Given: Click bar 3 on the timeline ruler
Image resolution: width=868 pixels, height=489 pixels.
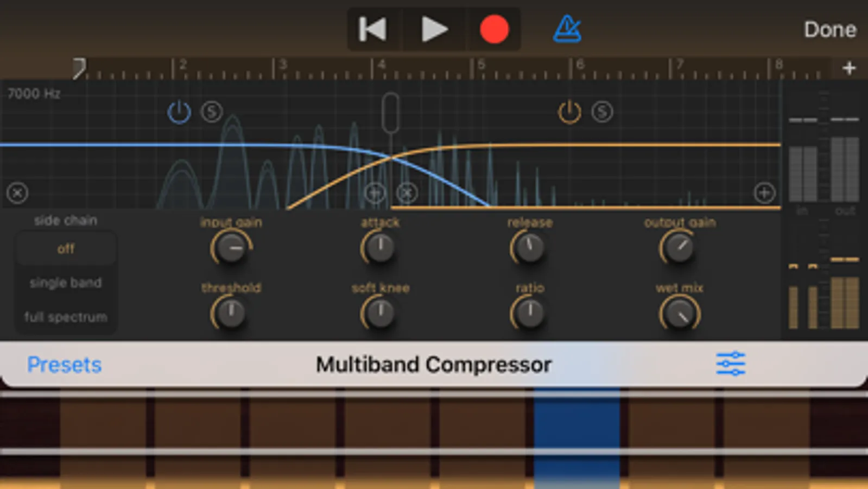Looking at the screenshot, I should (282, 65).
